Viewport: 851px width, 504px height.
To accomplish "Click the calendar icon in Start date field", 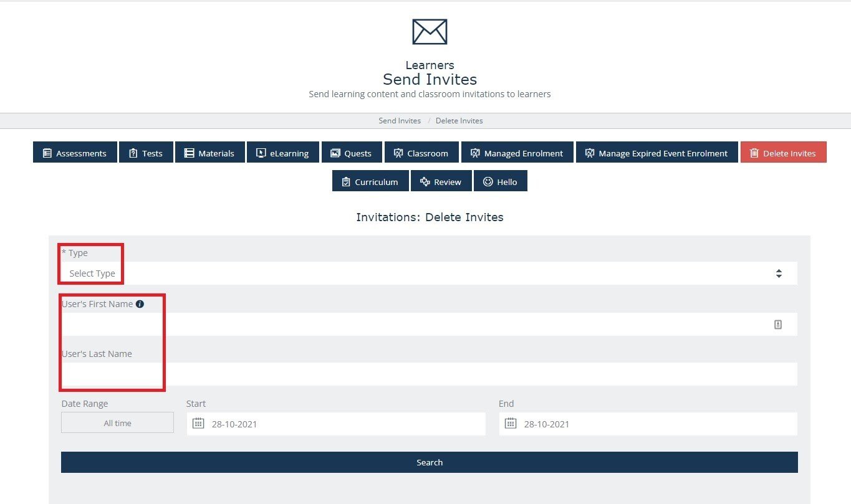I will coord(198,424).
